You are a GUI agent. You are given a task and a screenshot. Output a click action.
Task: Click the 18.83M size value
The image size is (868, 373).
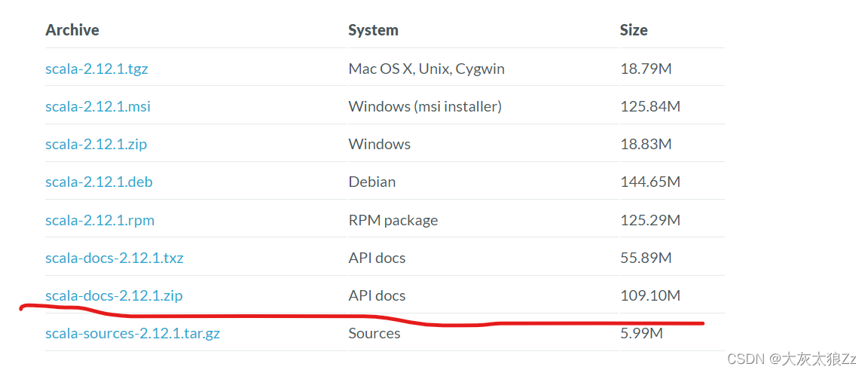click(646, 145)
